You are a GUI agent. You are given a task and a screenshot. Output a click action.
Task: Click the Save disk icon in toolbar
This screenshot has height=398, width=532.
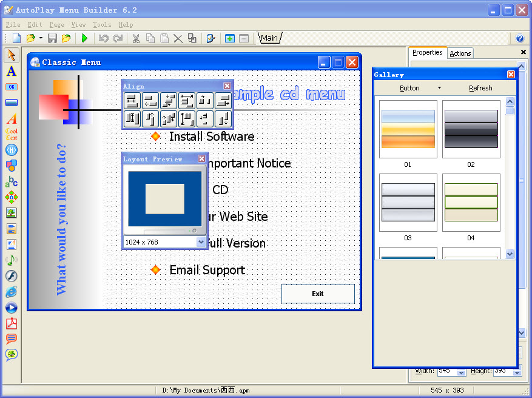pyautogui.click(x=52, y=38)
